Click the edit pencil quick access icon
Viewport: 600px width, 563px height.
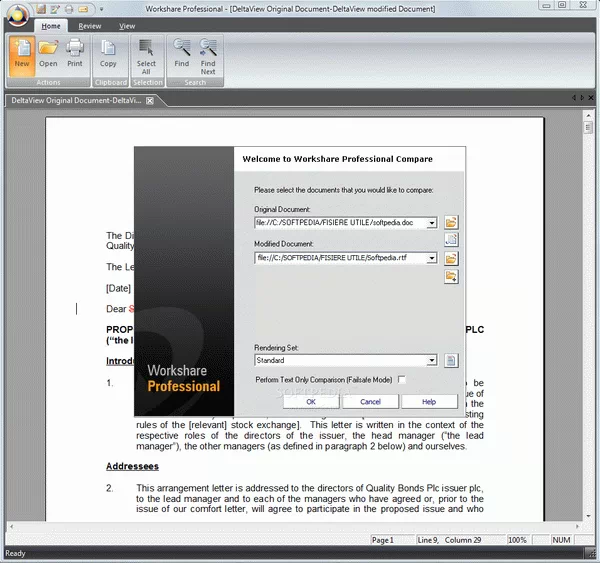(55, 8)
